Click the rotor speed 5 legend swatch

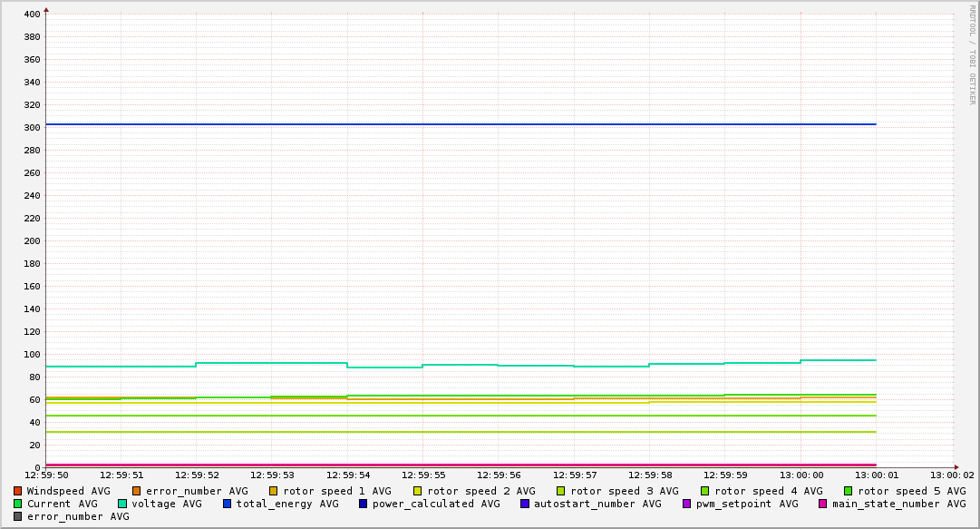[849, 491]
